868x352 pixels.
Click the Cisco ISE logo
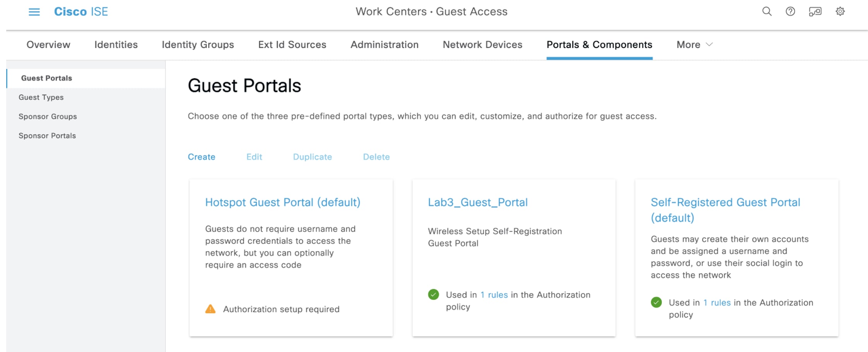[x=81, y=12]
